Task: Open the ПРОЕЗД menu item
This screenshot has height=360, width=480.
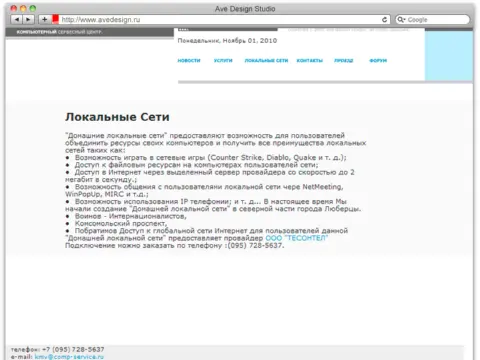Action: tap(344, 60)
